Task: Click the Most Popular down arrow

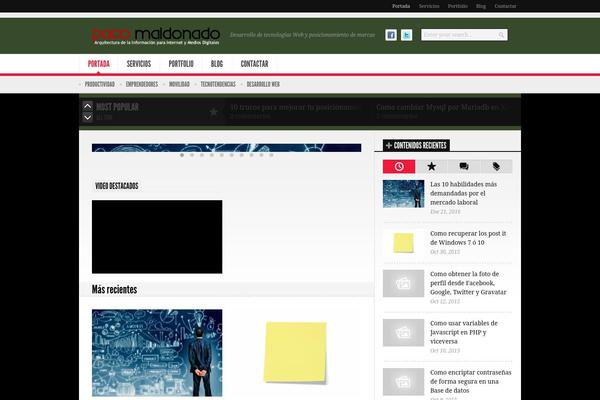Action: click(x=88, y=117)
